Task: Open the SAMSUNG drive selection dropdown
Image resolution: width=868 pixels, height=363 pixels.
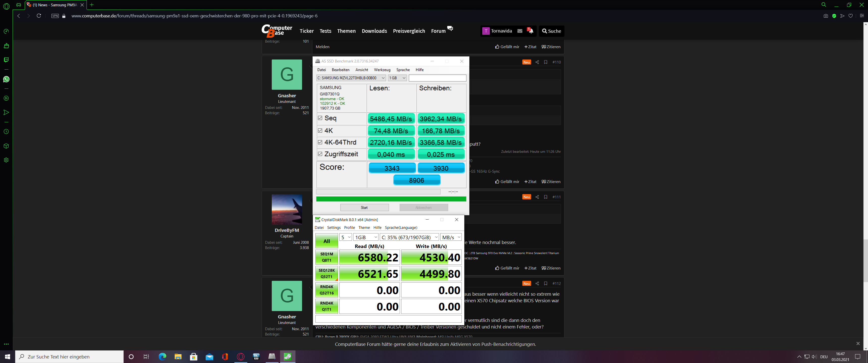Action: pyautogui.click(x=351, y=78)
